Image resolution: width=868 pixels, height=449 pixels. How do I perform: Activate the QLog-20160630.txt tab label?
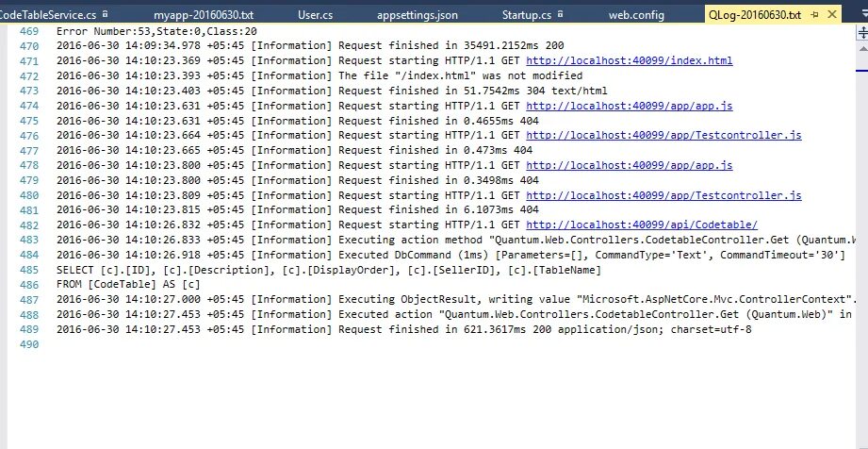point(755,15)
